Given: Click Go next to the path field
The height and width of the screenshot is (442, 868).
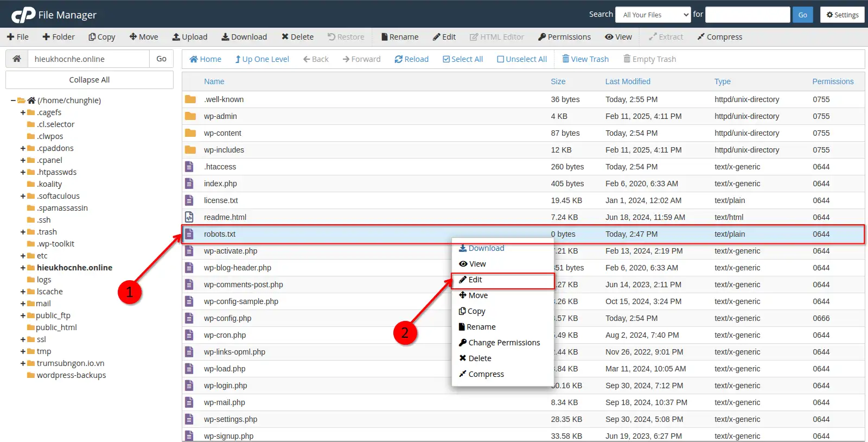Looking at the screenshot, I should [x=161, y=59].
